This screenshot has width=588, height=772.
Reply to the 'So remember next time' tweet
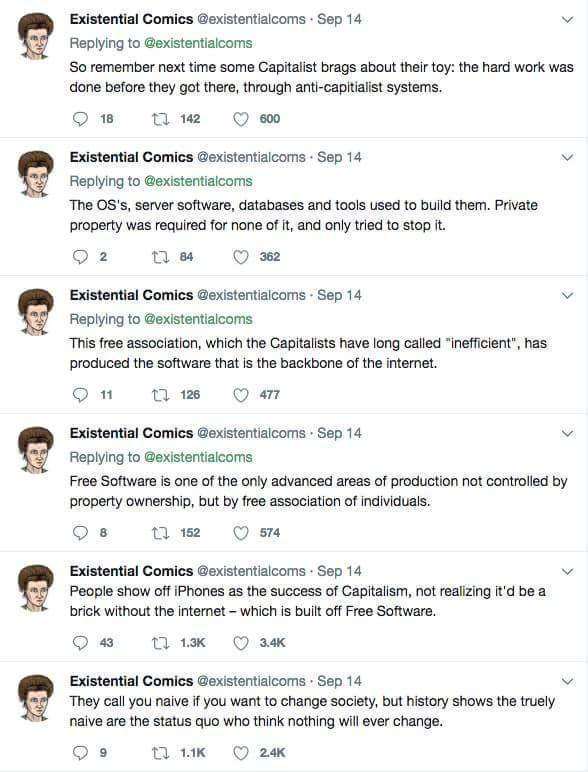tap(80, 119)
